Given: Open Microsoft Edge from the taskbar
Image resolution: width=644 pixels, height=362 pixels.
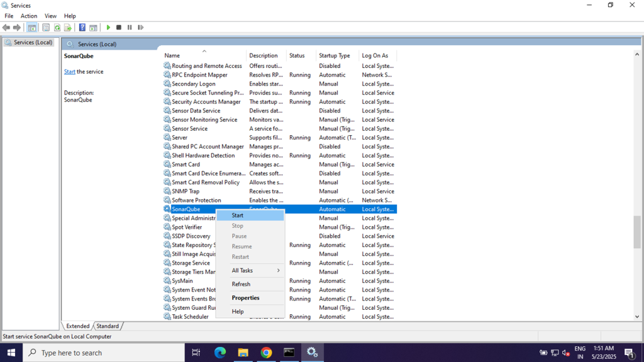Looking at the screenshot, I should point(220,353).
